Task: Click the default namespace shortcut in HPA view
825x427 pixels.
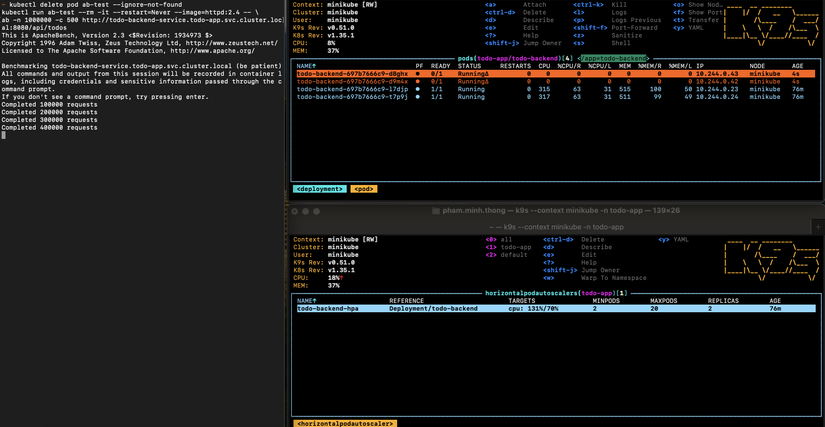Action: [514, 255]
